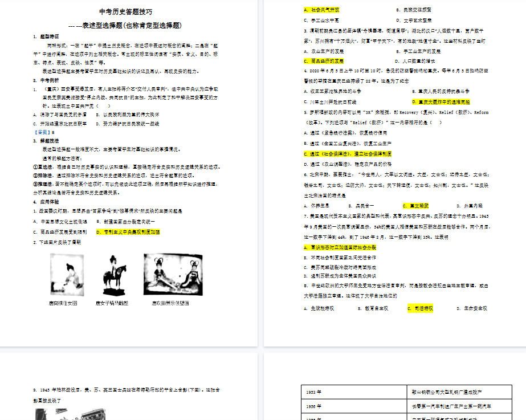Select option A. 通过《紧急银行法案》
Image resolution: width=526 pixels, height=420 pixels.
click(x=345, y=133)
